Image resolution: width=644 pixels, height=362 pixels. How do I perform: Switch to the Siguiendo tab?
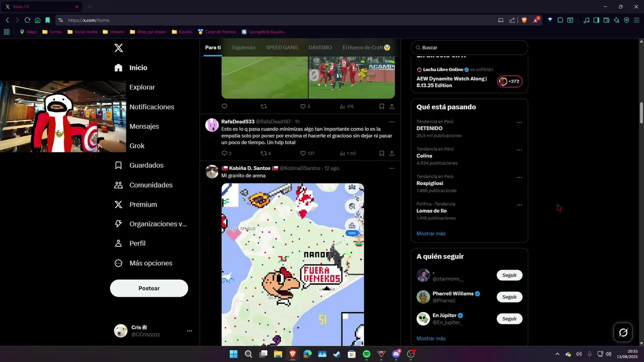(244, 47)
